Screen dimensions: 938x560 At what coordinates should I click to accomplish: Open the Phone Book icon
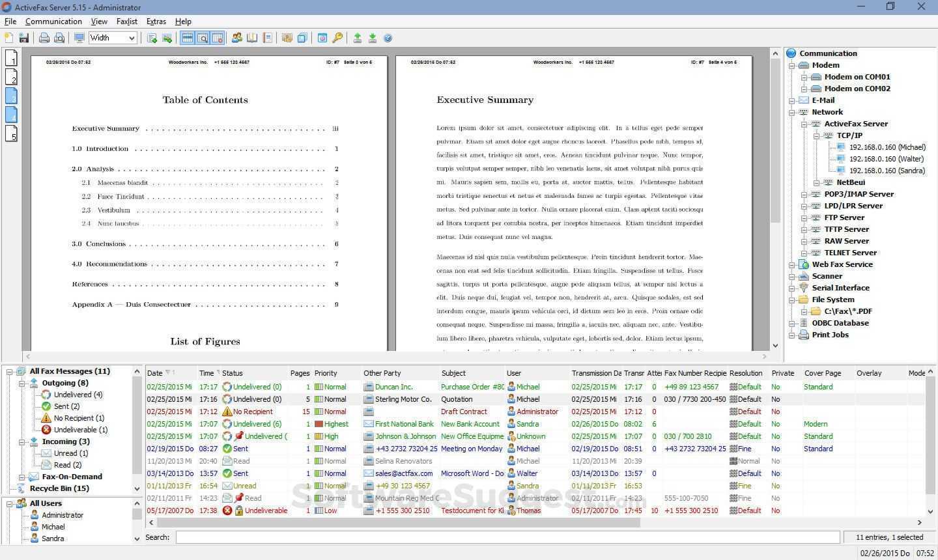(x=251, y=38)
